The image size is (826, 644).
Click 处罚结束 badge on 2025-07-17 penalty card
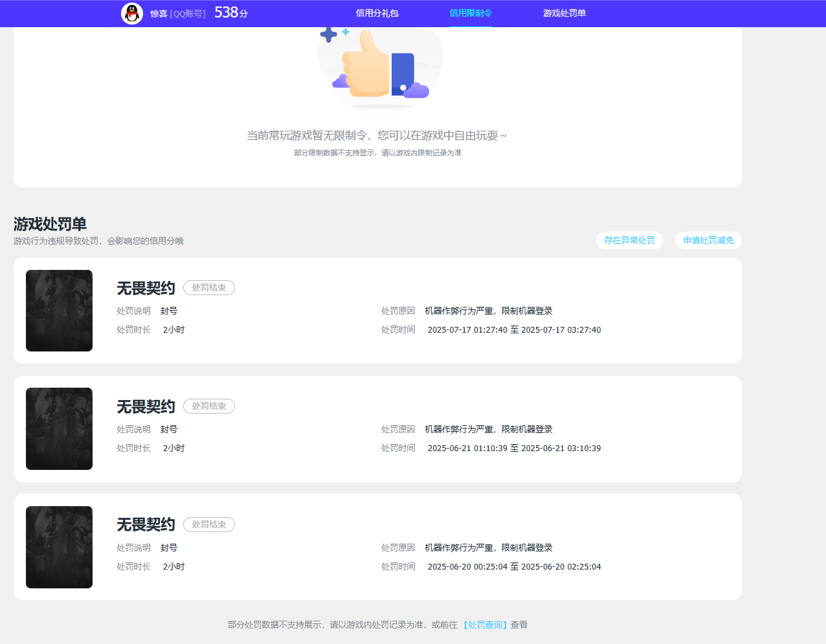(x=209, y=288)
